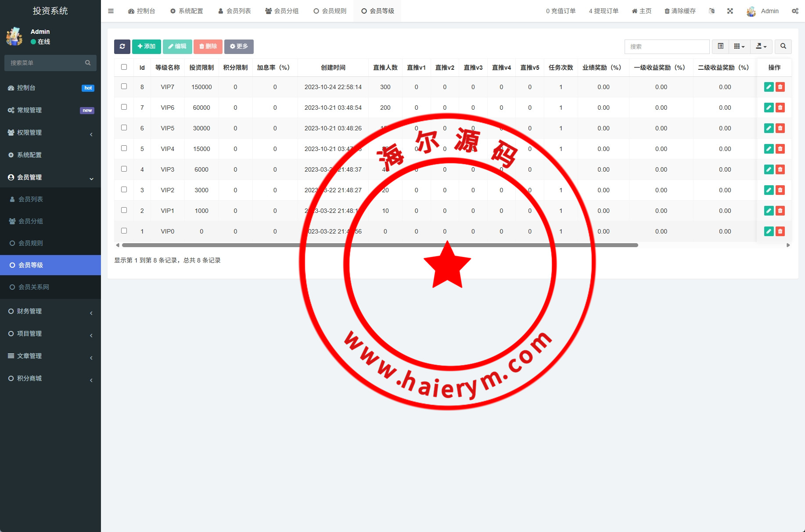Click the table search input field
Screen dimensions: 805x532
click(x=666, y=47)
